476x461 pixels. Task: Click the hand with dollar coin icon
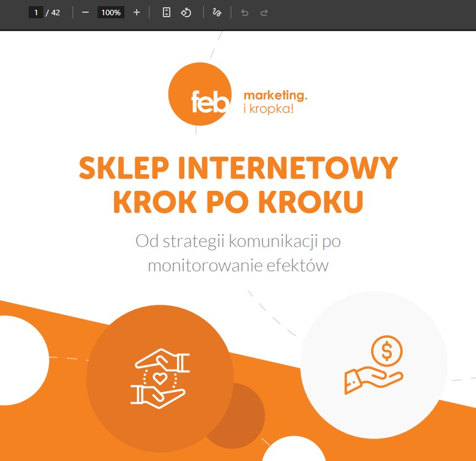[374, 365]
